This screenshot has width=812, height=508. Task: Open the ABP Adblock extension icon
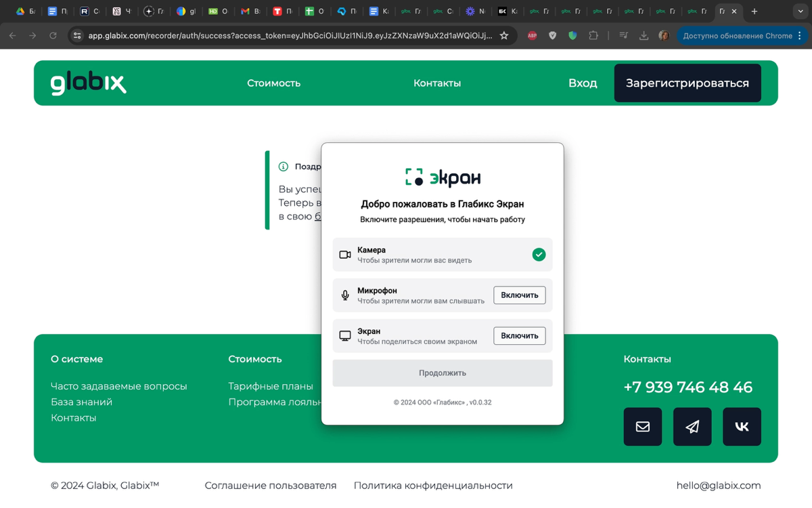pos(532,36)
